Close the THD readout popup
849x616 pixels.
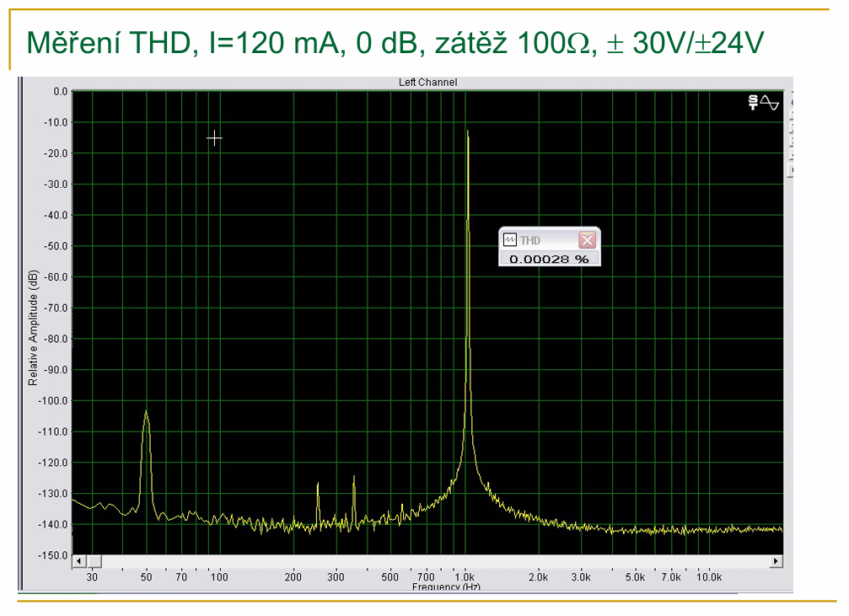click(588, 240)
